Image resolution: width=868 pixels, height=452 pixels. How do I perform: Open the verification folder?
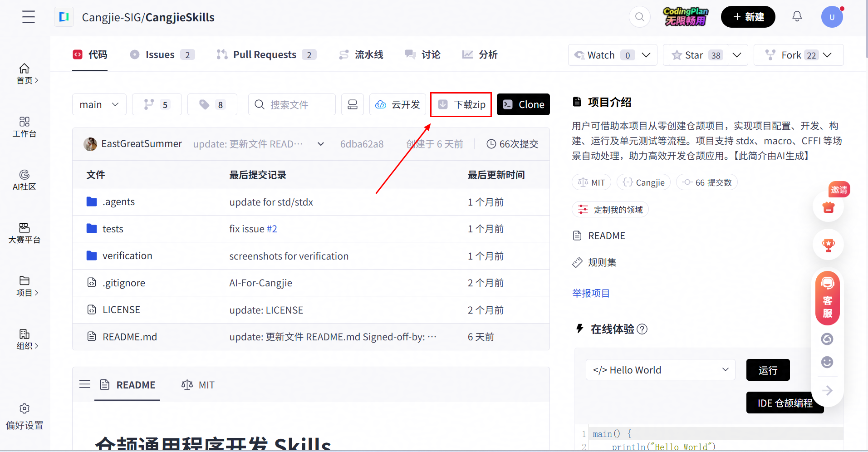click(x=127, y=255)
